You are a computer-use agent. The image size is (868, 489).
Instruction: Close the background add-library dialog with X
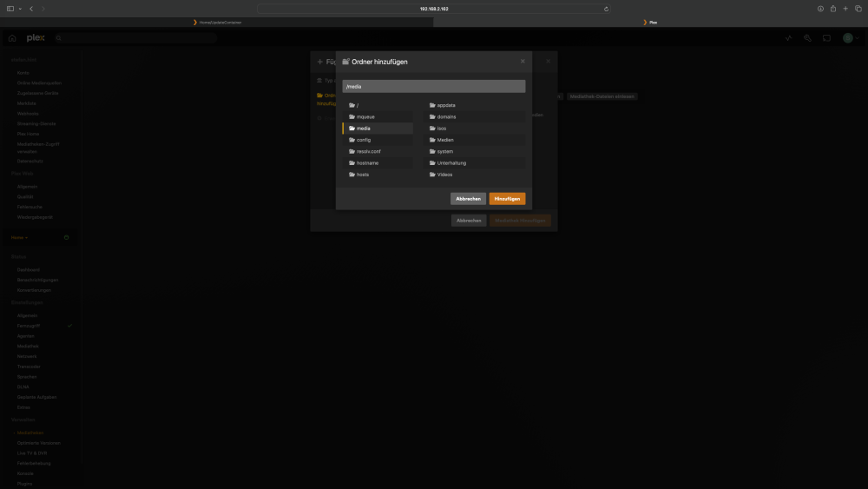pyautogui.click(x=548, y=62)
